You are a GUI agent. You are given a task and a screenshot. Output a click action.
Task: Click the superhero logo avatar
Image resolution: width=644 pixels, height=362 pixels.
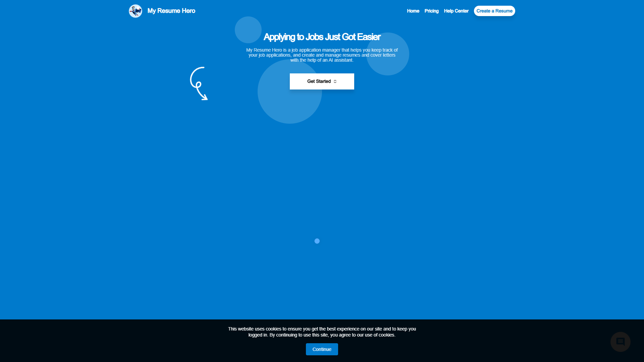click(x=136, y=11)
